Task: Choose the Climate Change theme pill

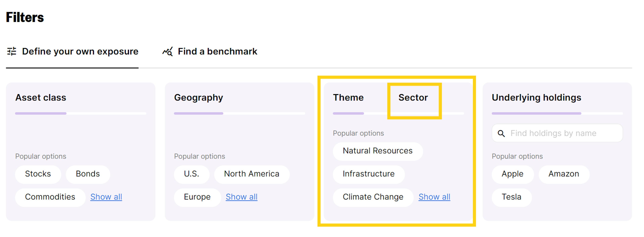Action: 373,197
